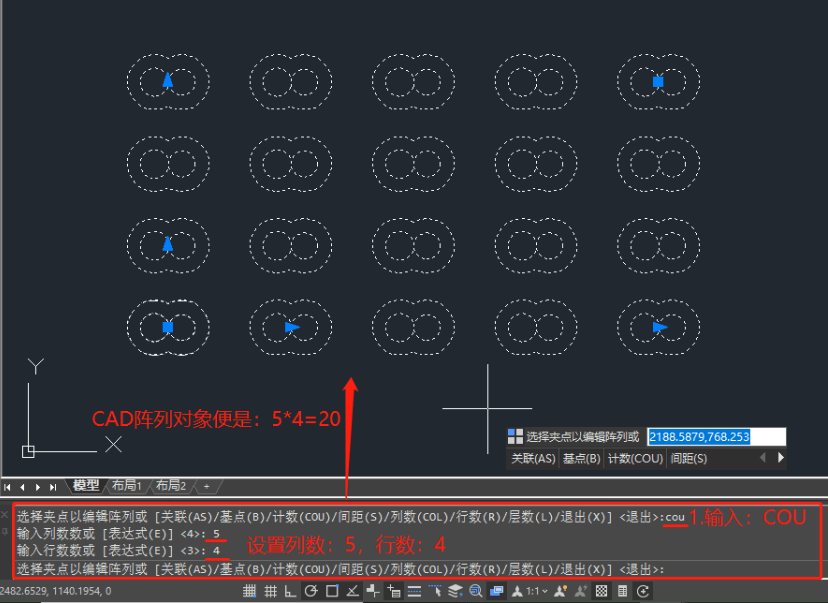This screenshot has width=828, height=603.
Task: Choose 关联(AS) dynamic prompt option
Action: [x=533, y=458]
